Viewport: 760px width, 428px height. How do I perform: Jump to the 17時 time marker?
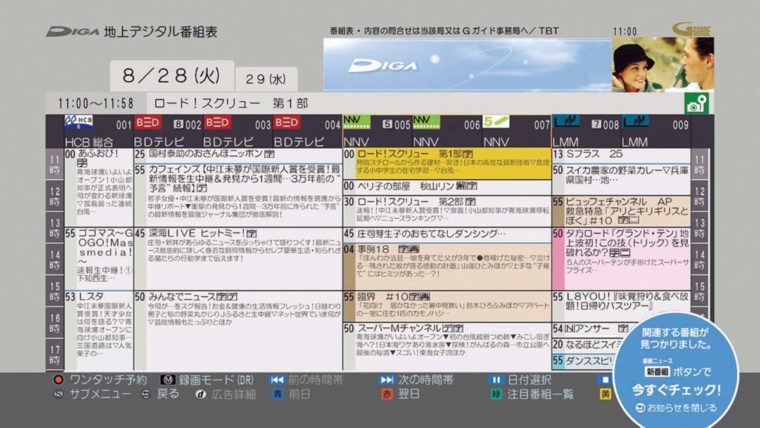click(x=55, y=354)
